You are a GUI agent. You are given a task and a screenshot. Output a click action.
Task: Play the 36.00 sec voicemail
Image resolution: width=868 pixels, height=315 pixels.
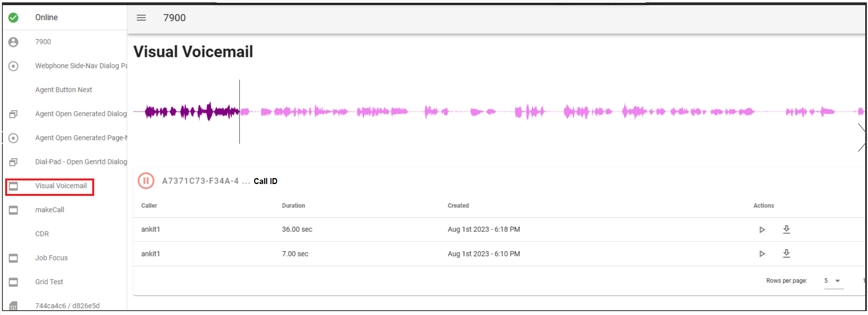762,230
